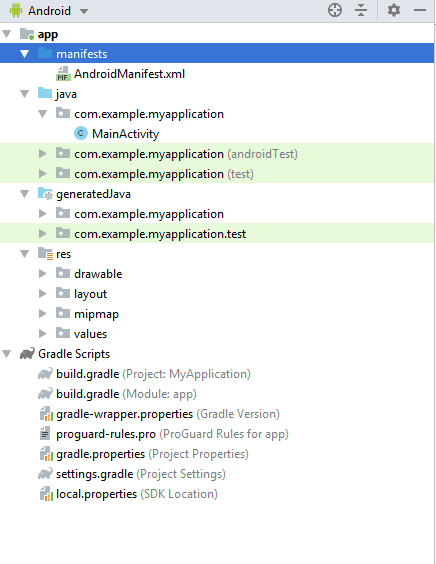The width and height of the screenshot is (436, 564).
Task: Collapse the generatedJava folder arrow
Action: 24,194
